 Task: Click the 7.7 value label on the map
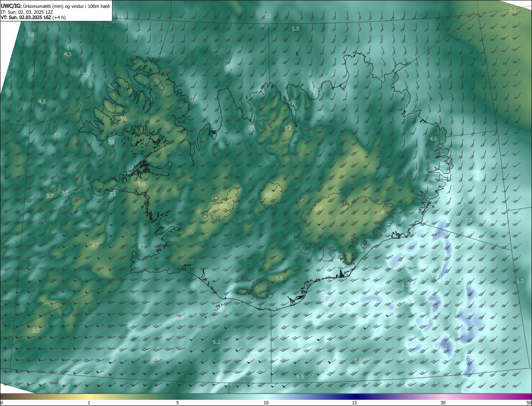(86, 75)
